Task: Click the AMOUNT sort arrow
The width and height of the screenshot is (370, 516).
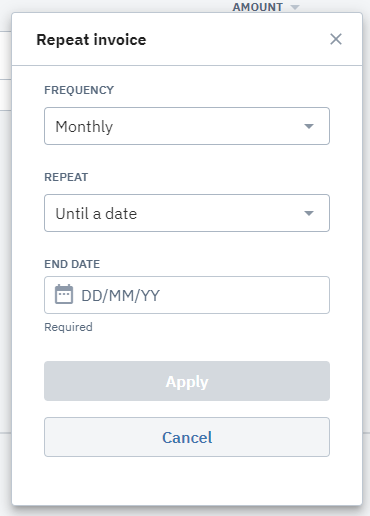Action: pos(295,7)
